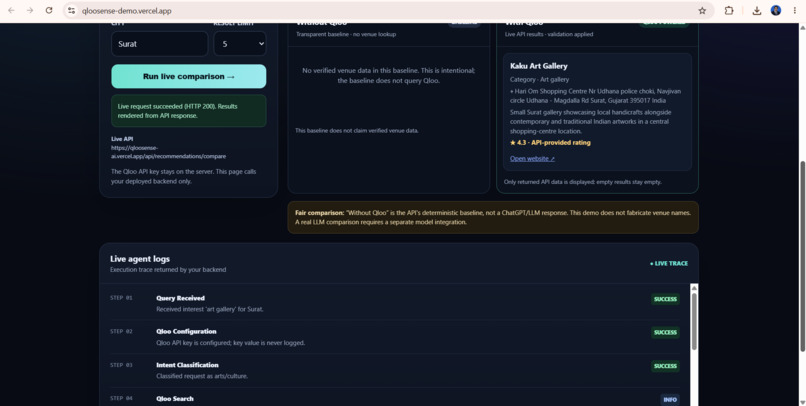Click the agent logs scrollbar thumb
Screen dimensions: 806x406
click(x=694, y=322)
